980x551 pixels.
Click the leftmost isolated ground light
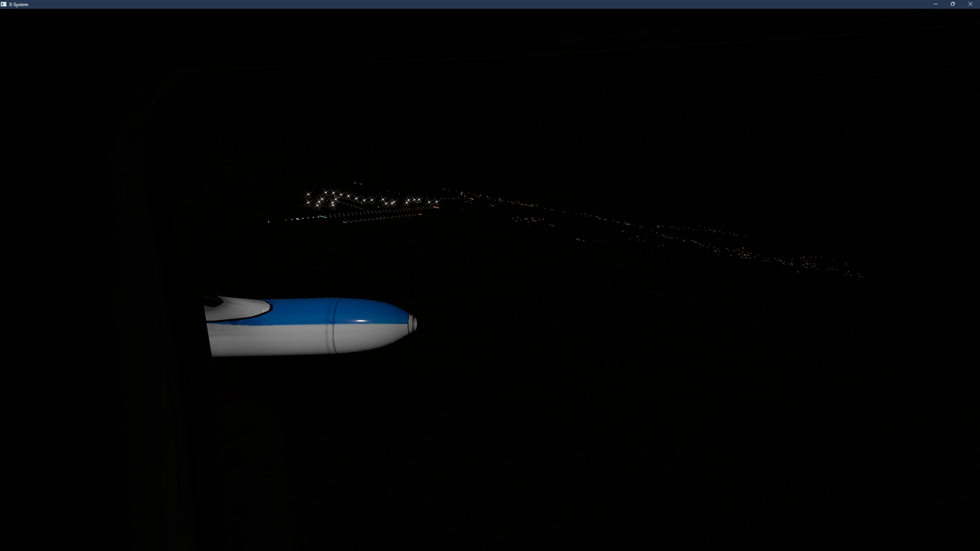[267, 221]
